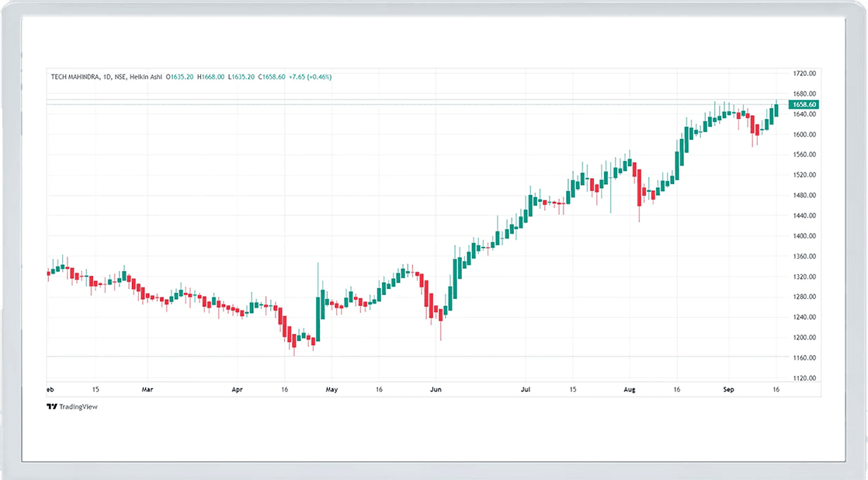Click the current price label 1658.60
This screenshot has width=868, height=480.
pyautogui.click(x=803, y=104)
